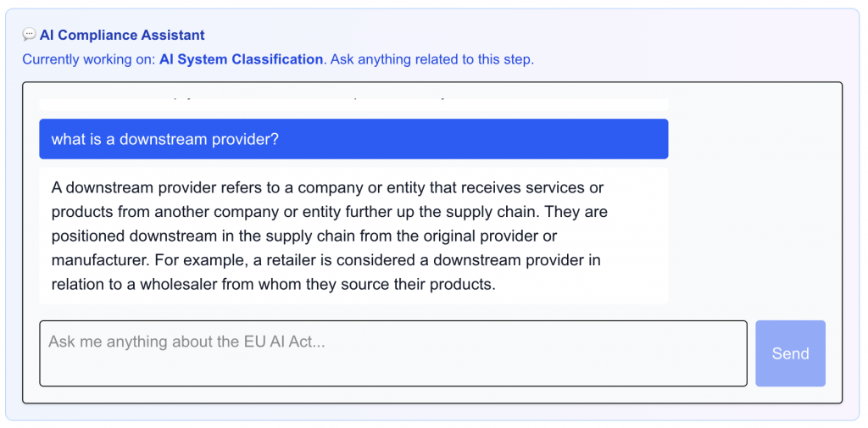868x428 pixels.
Task: Click the speech bubble icon beside the title
Action: click(29, 35)
